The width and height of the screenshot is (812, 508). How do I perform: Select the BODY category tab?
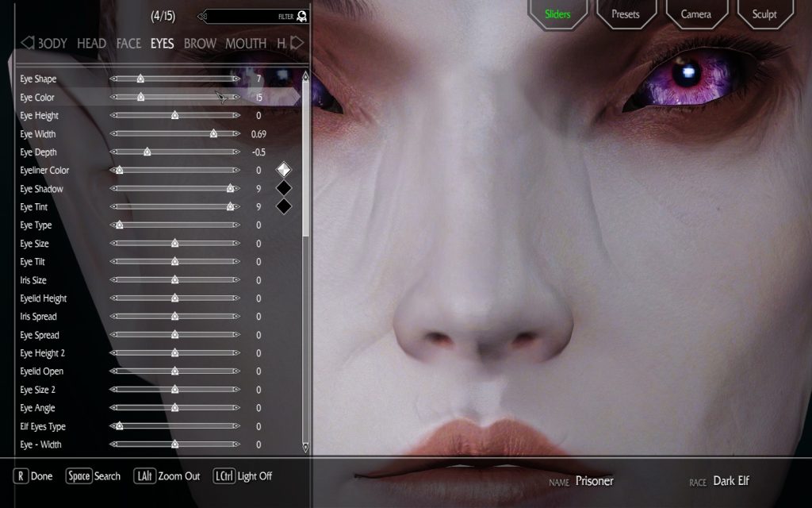(x=52, y=44)
